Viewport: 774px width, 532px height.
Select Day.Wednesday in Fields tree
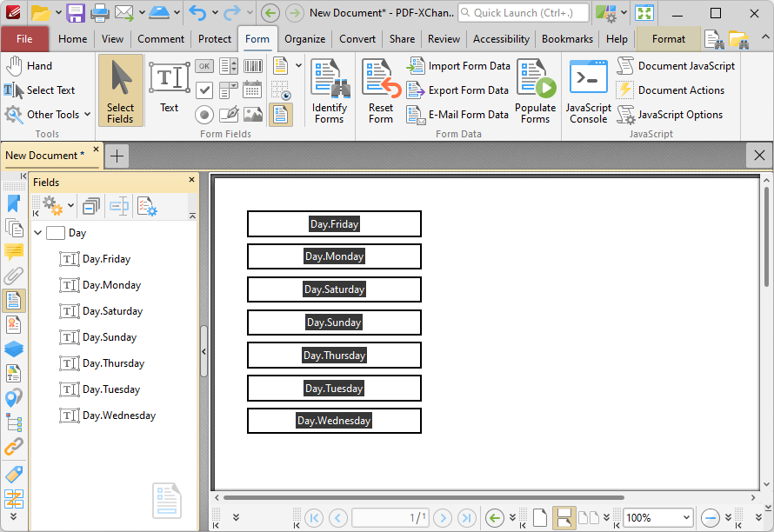coord(108,416)
